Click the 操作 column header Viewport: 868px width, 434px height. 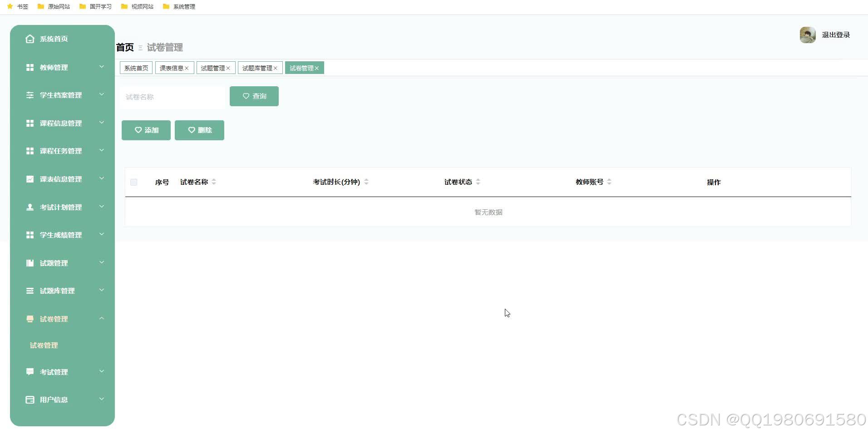[x=714, y=182]
